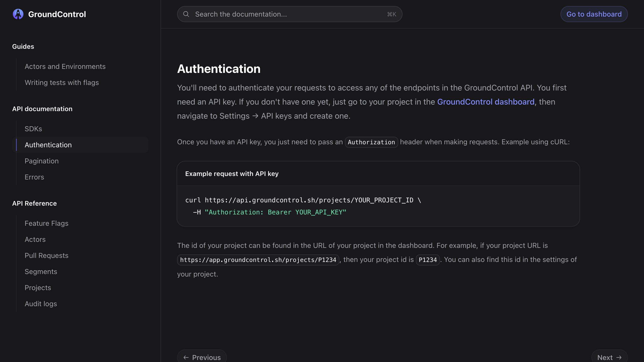Open the Pagination page

tap(42, 161)
